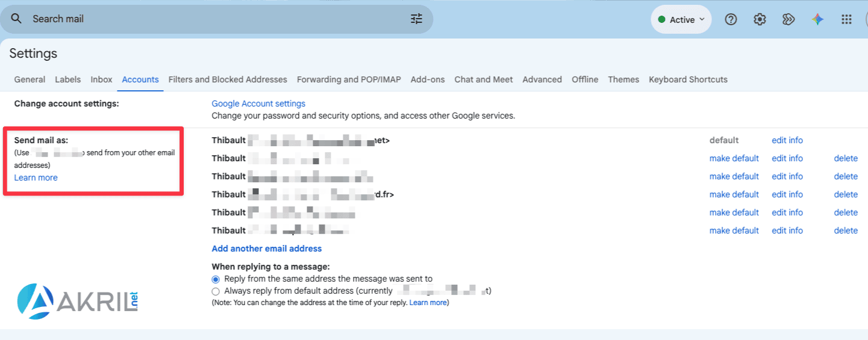The image size is (868, 340).
Task: Click Add another email address
Action: click(x=267, y=249)
